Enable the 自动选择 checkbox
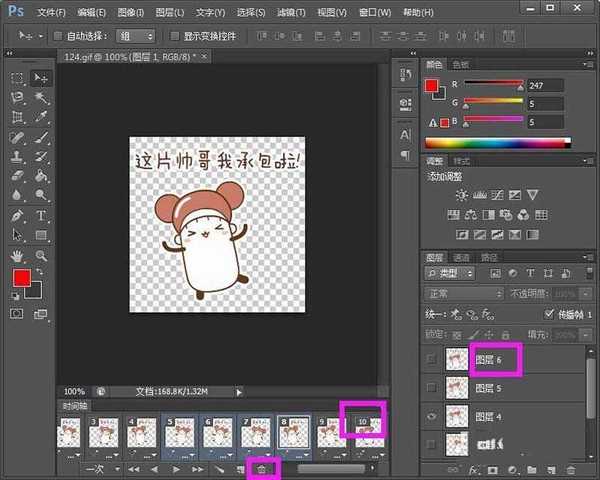 click(57, 35)
